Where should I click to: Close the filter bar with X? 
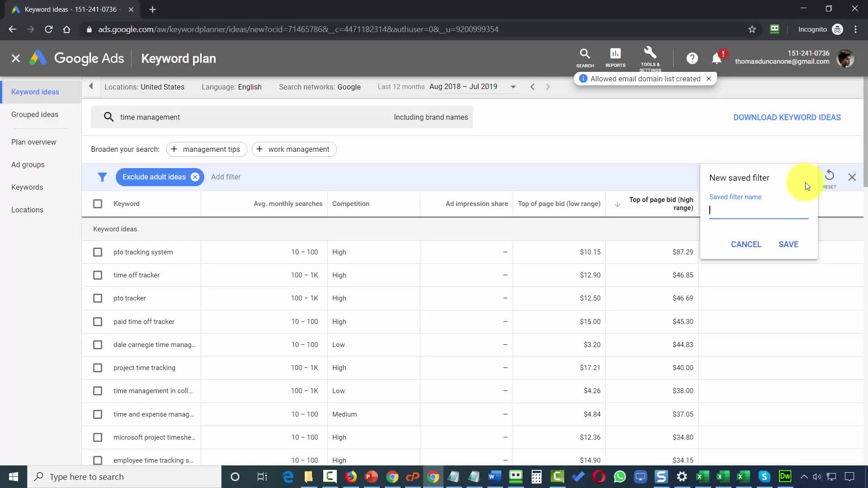coord(852,177)
